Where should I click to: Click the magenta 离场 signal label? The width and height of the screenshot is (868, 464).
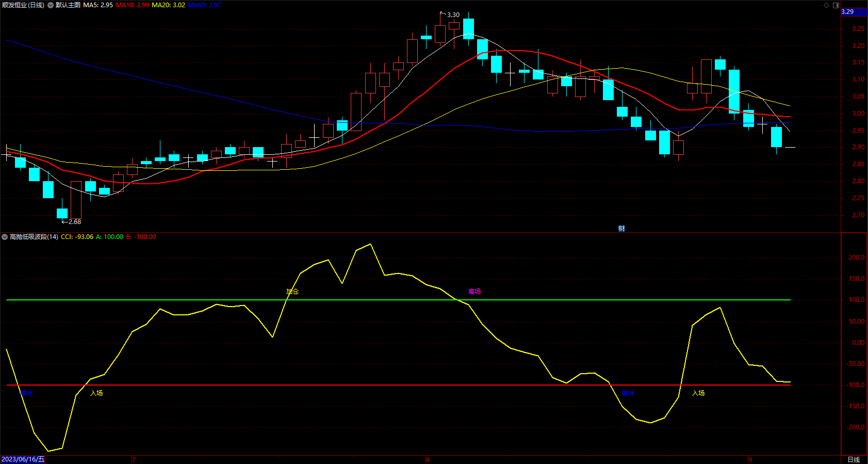tap(474, 292)
